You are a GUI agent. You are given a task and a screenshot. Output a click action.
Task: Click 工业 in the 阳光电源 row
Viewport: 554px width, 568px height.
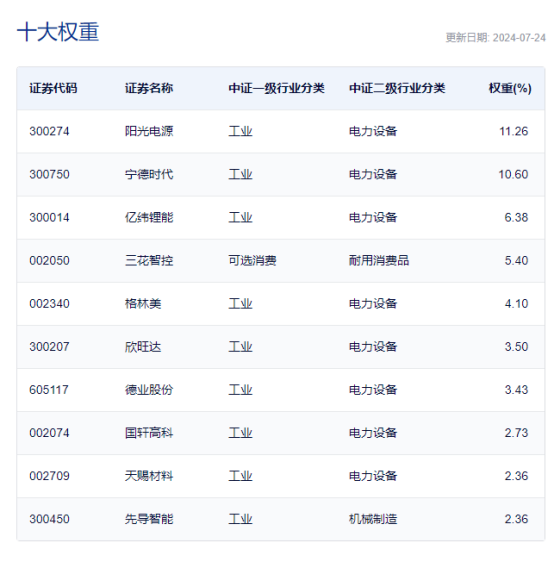[x=240, y=131]
